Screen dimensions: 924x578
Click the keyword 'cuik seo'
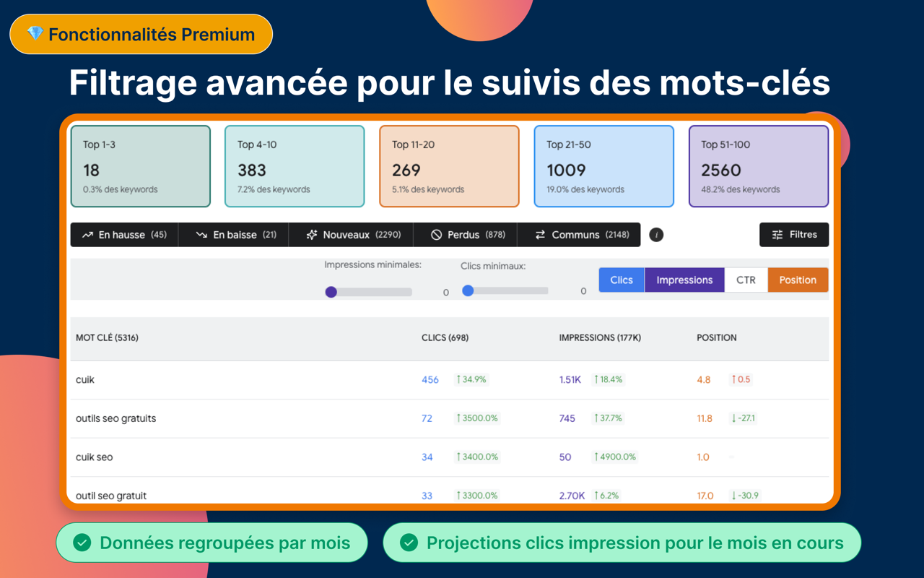point(94,457)
